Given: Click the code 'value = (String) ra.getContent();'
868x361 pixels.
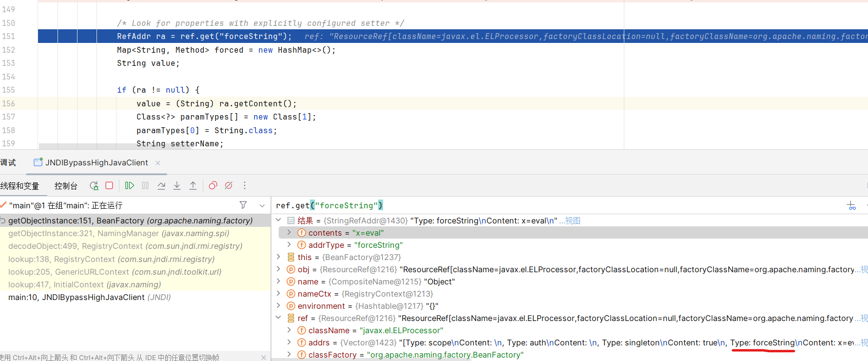Looking at the screenshot, I should 216,103.
